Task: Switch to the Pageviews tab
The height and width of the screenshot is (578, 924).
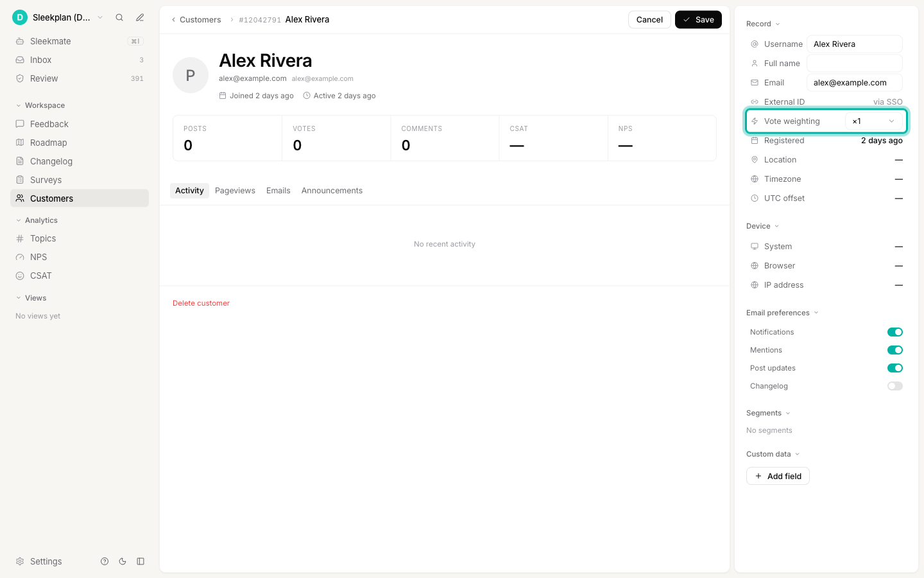Action: (x=235, y=191)
